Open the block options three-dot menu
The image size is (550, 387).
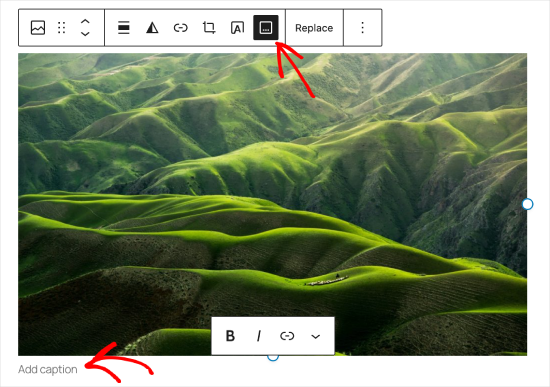tap(362, 28)
